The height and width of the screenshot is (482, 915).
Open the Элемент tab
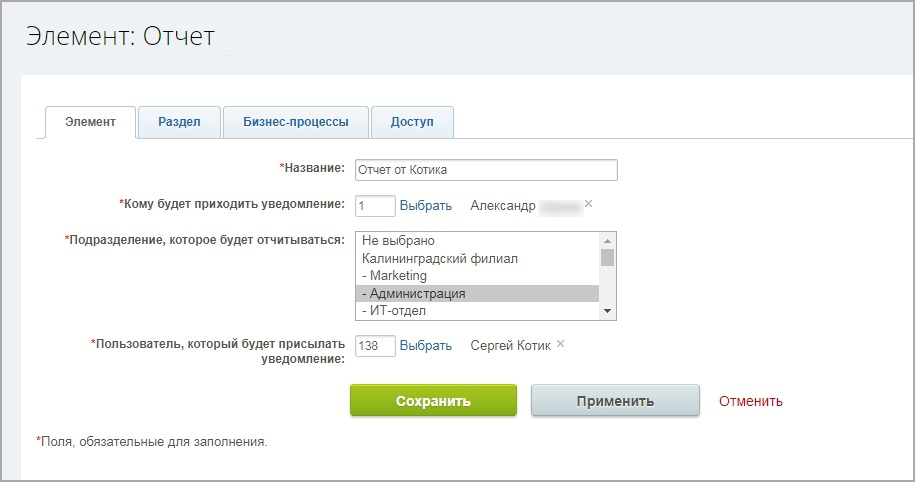pos(90,122)
